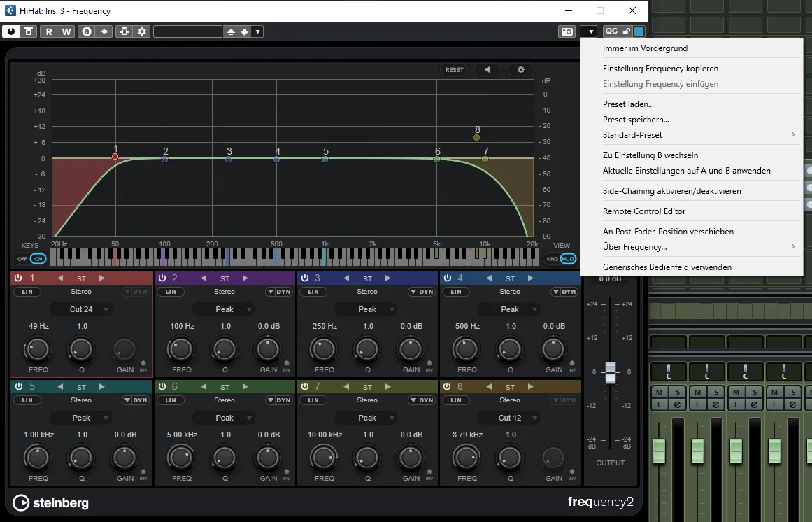The width and height of the screenshot is (812, 522).
Task: Toggle band 8 power icon
Action: tap(448, 386)
